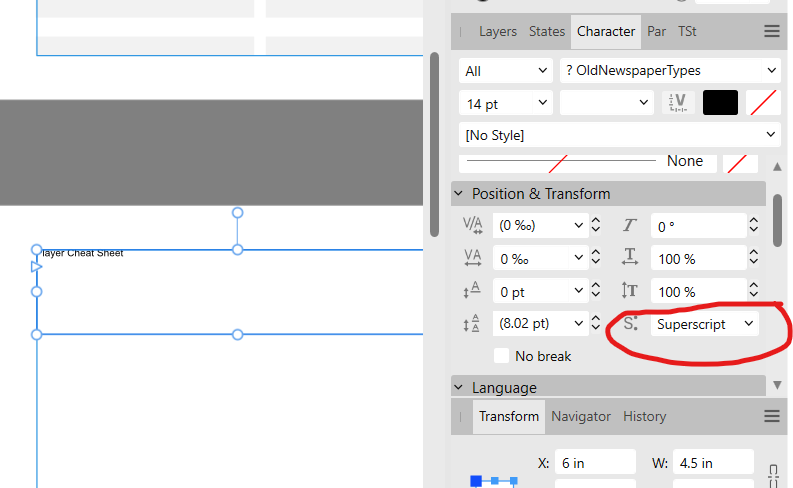The height and width of the screenshot is (488, 793).
Task: Collapse the Position & Transform section
Action: (459, 194)
